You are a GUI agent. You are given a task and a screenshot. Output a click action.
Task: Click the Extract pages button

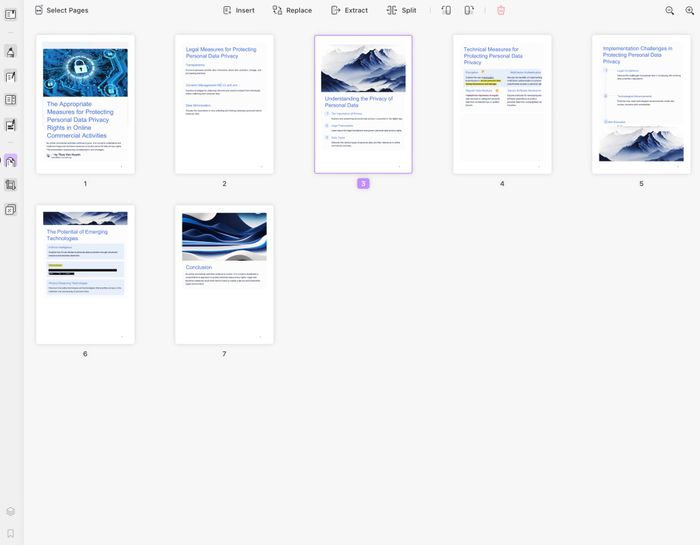point(349,10)
